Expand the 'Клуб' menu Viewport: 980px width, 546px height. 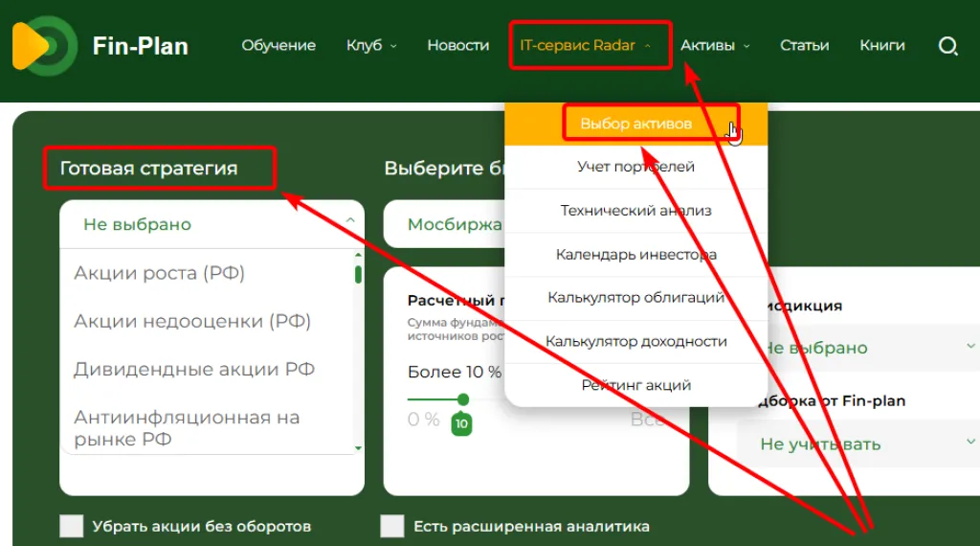tap(371, 45)
